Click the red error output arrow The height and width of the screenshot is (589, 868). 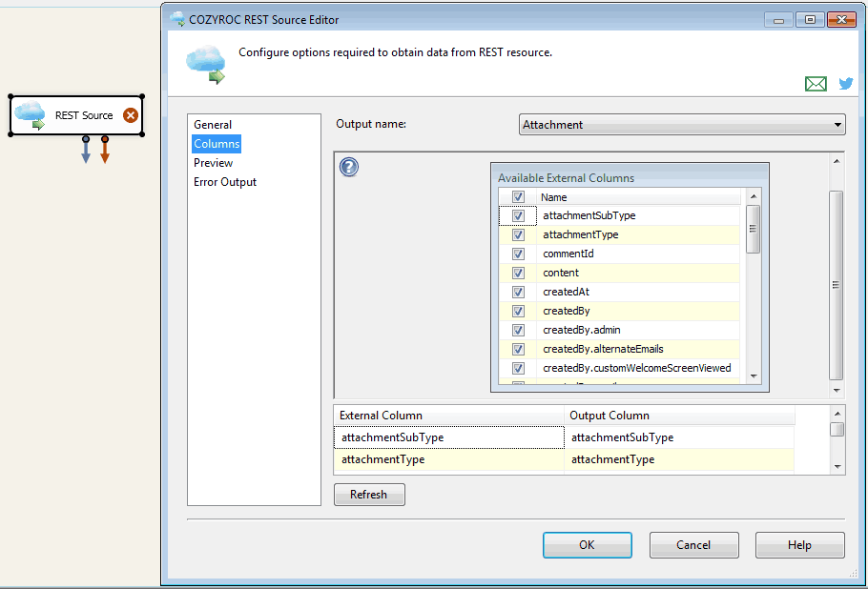tap(105, 150)
